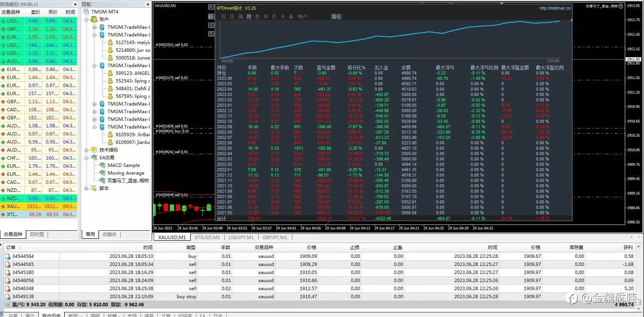Click the Moving Average expert icon
The image size is (644, 317).
(102, 173)
